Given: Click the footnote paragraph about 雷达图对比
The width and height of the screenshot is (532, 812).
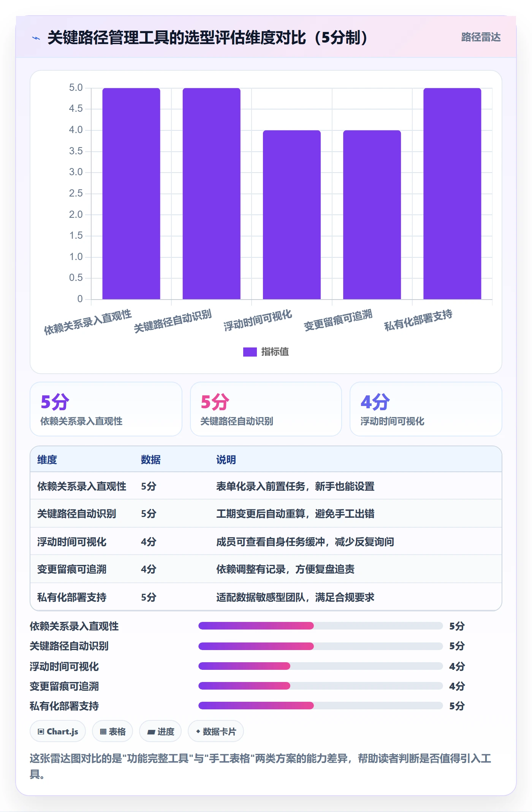Looking at the screenshot, I should coord(261,766).
